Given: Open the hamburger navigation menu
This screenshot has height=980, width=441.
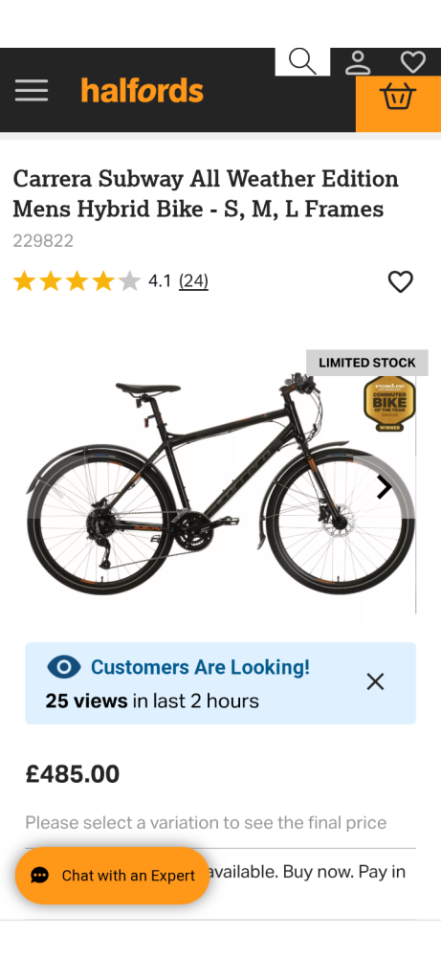Looking at the screenshot, I should pyautogui.click(x=32, y=91).
